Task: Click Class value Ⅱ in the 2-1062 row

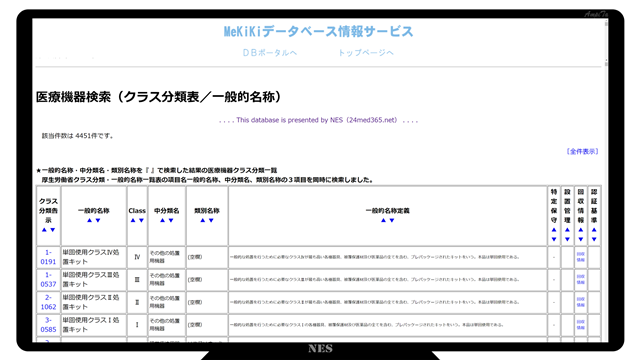Action: pos(137,302)
